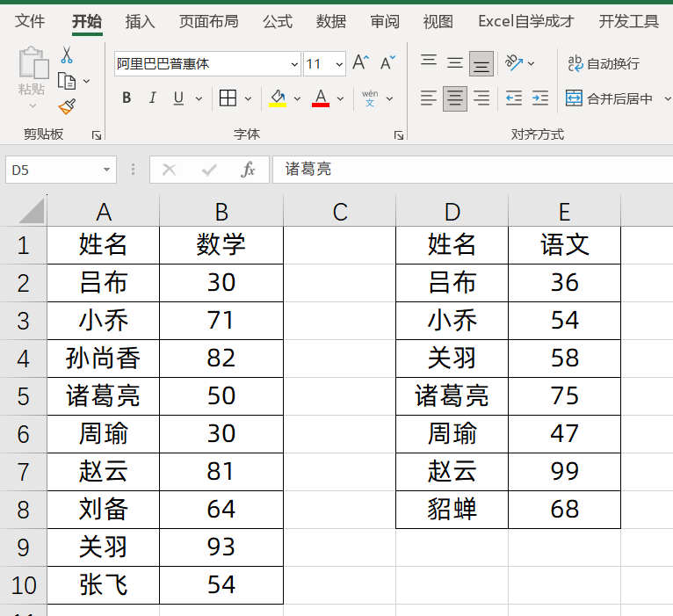Align text right
This screenshot has width=673, height=616.
click(x=481, y=98)
